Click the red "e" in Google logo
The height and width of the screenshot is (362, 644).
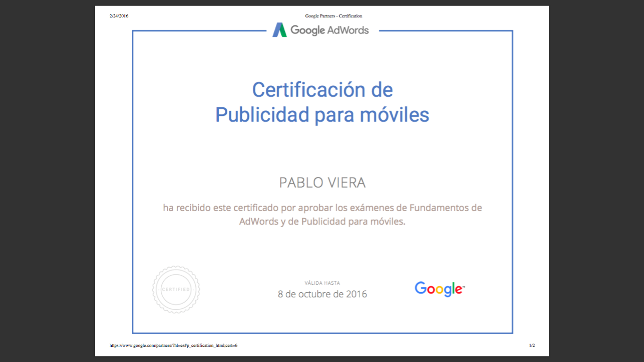tap(457, 289)
